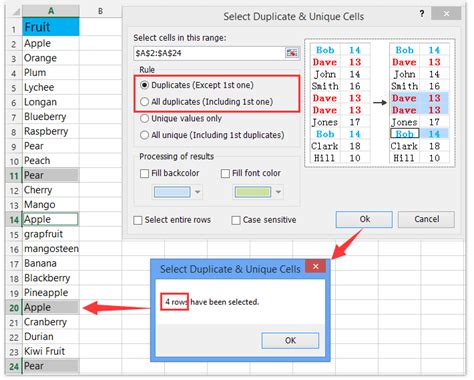The image size is (474, 380).
Task: Choose All unique (Including 1st duplicates)
Action: click(212, 135)
